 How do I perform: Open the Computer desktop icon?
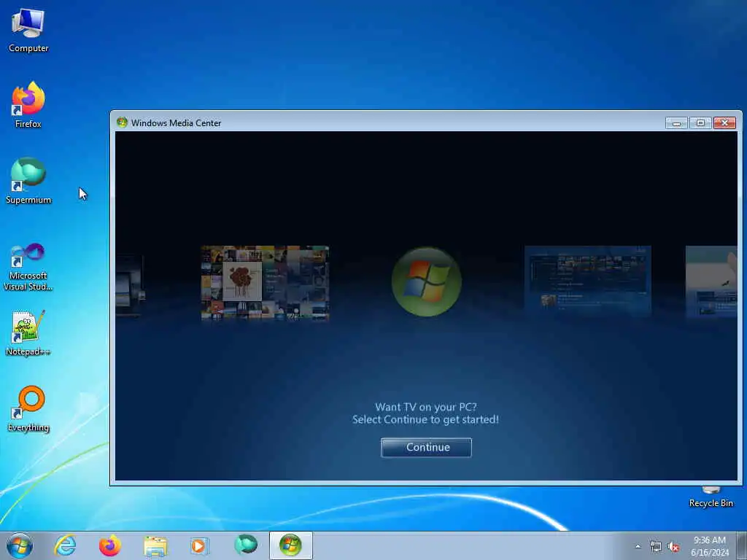click(x=28, y=31)
